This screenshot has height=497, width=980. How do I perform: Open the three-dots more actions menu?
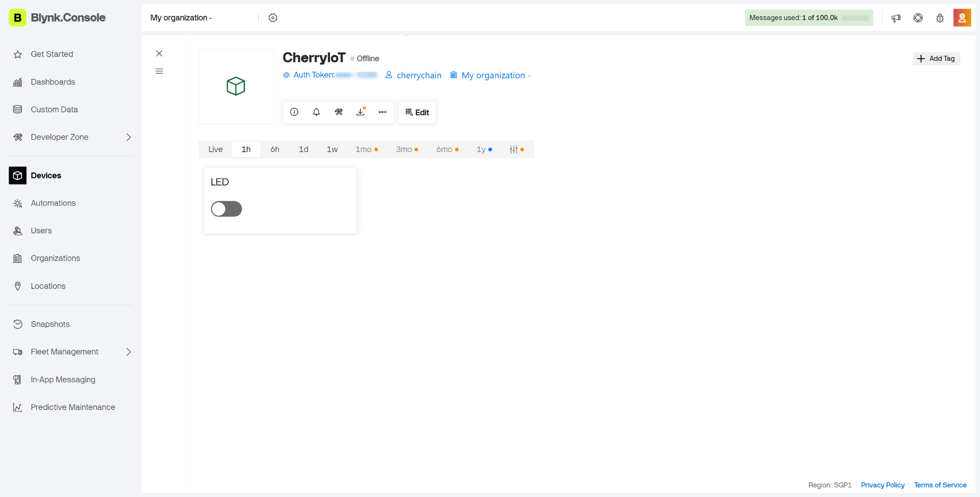pyautogui.click(x=382, y=112)
